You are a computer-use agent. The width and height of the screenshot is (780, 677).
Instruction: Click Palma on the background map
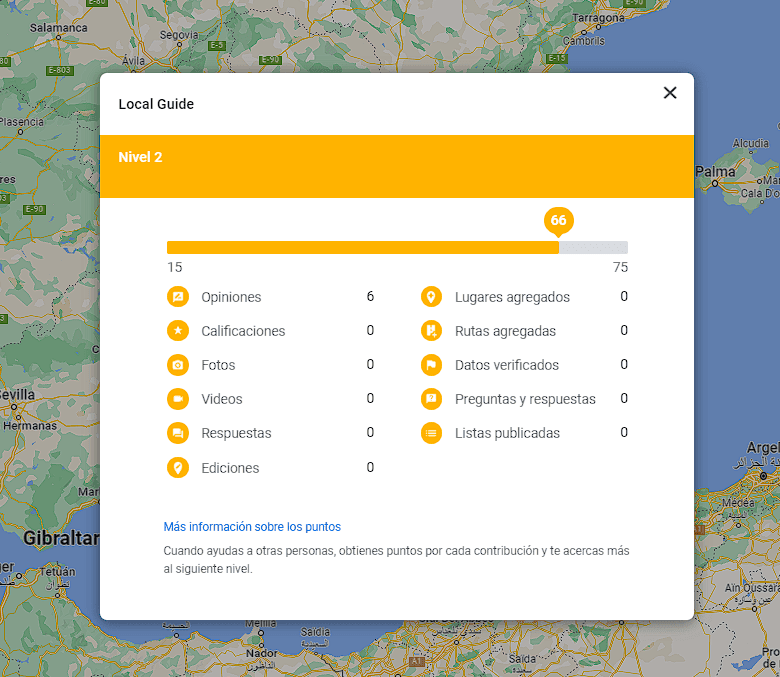click(x=715, y=172)
